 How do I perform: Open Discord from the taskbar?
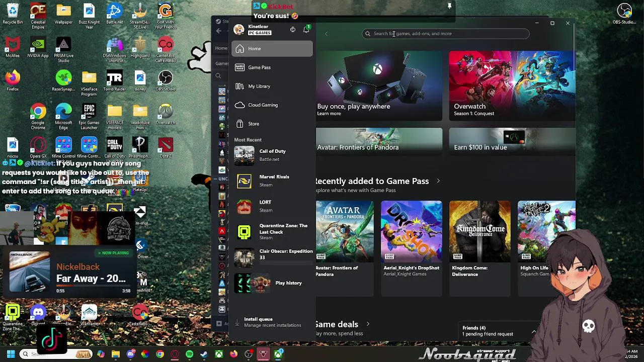tap(130, 354)
